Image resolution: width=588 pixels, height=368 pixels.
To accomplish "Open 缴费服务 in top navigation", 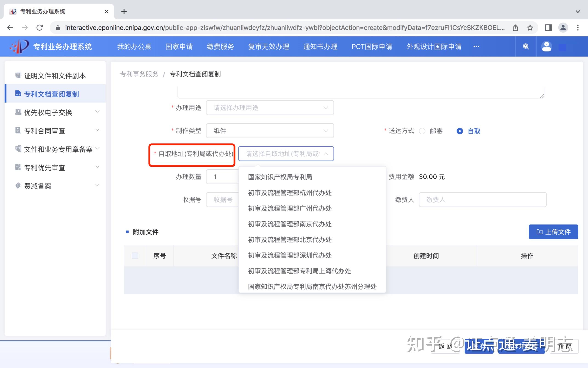I will pyautogui.click(x=220, y=46).
